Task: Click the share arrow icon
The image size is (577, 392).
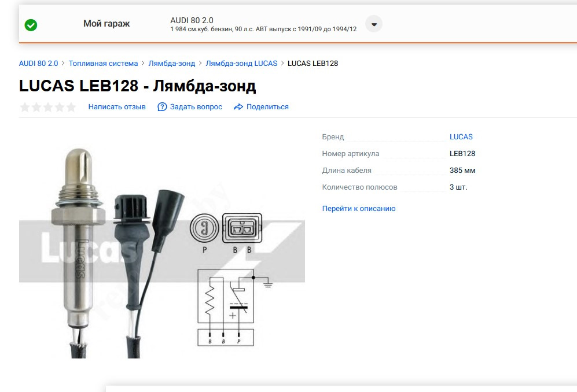Action: (238, 106)
